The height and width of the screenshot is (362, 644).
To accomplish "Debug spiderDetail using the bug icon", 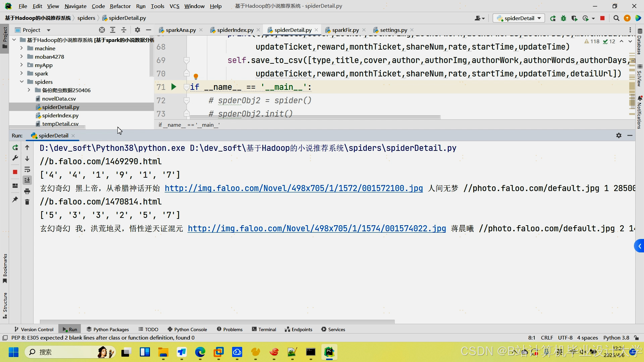I will click(563, 18).
